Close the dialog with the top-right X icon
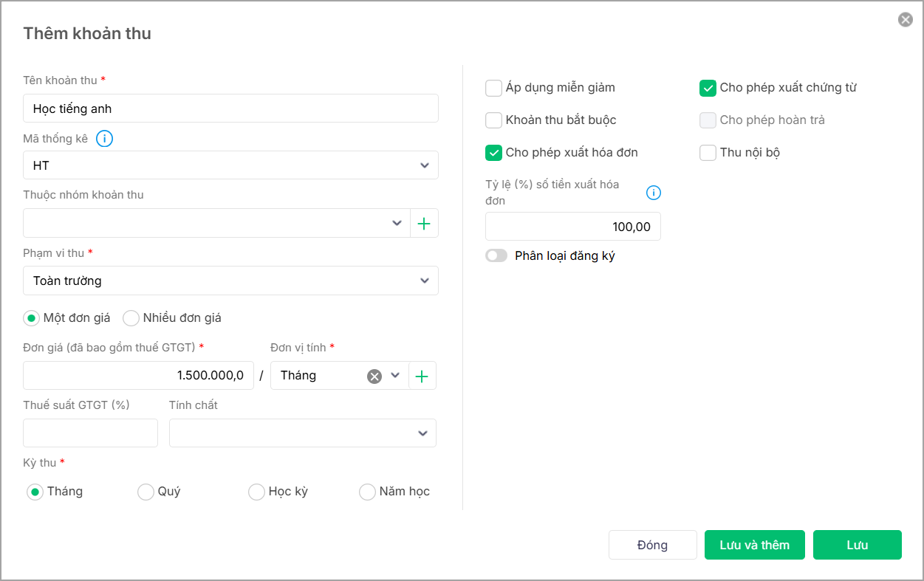The height and width of the screenshot is (581, 924). click(905, 20)
